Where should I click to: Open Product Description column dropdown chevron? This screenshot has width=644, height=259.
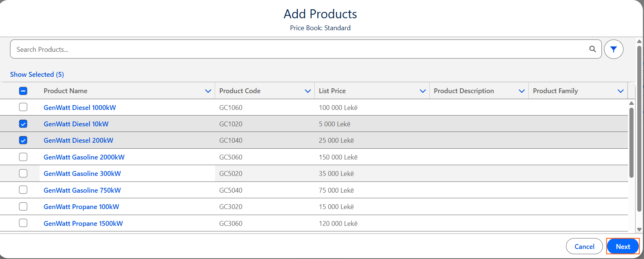point(522,91)
